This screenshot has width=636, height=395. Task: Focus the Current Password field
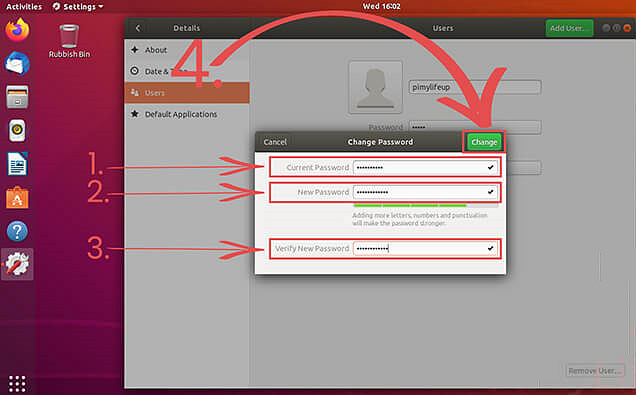pyautogui.click(x=425, y=167)
